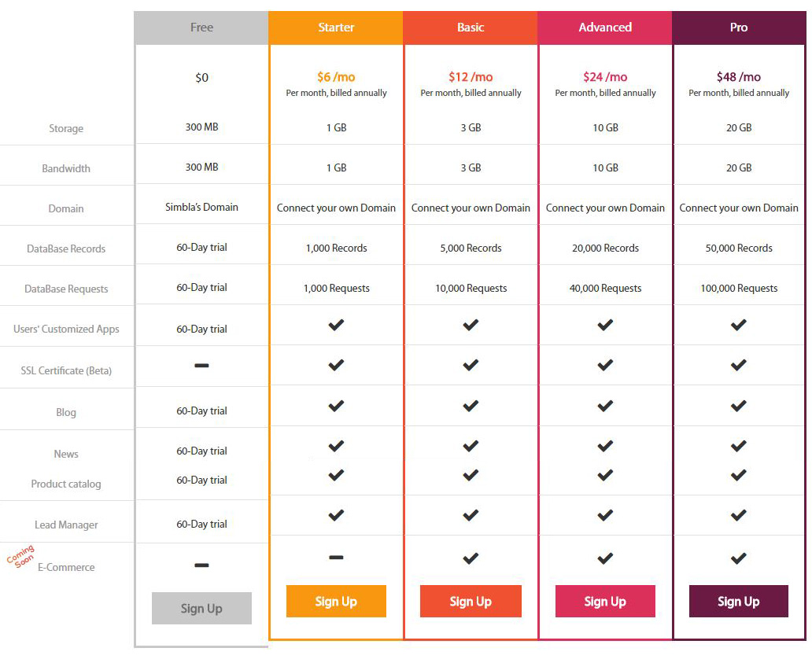Click E-Commerce checkmark in Basic column
Image resolution: width=812 pixels, height=659 pixels.
pyautogui.click(x=471, y=558)
